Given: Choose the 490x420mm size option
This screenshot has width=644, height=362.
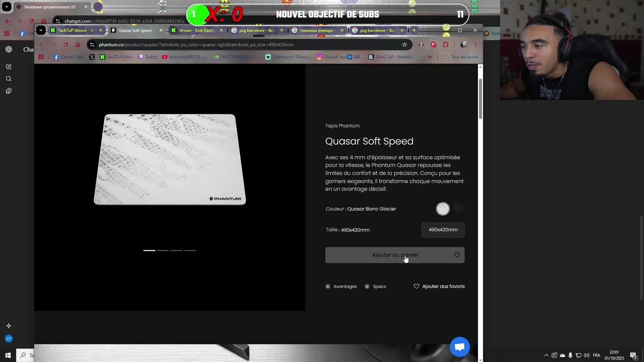Looking at the screenshot, I should tap(443, 230).
